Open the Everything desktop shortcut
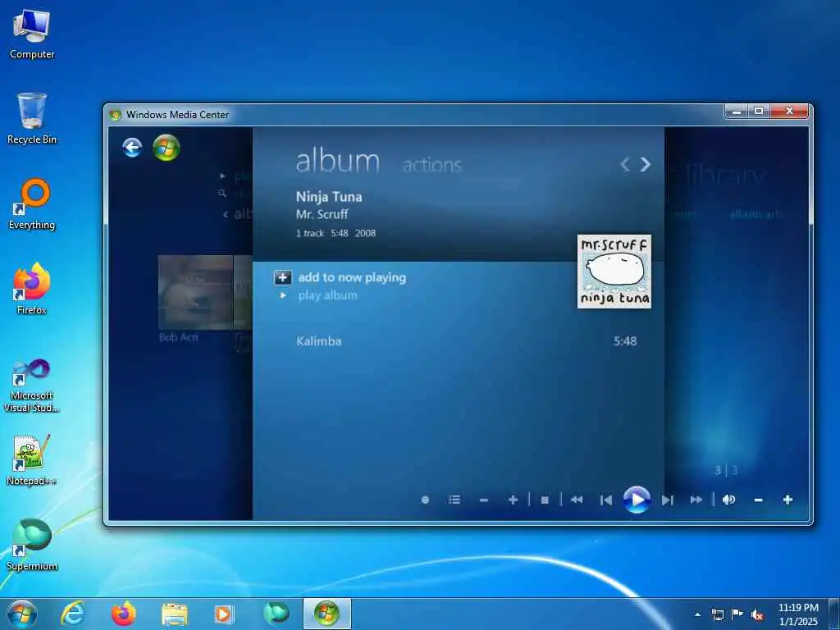 click(32, 204)
